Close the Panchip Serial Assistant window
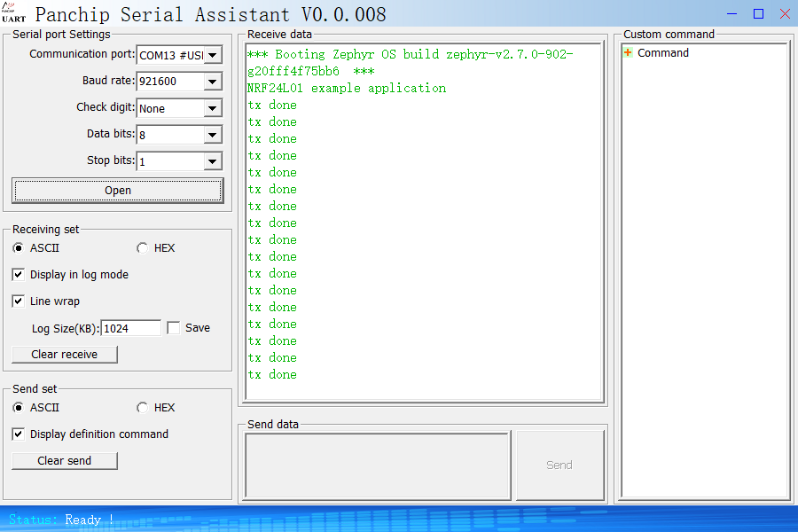This screenshot has width=798, height=532. (785, 14)
